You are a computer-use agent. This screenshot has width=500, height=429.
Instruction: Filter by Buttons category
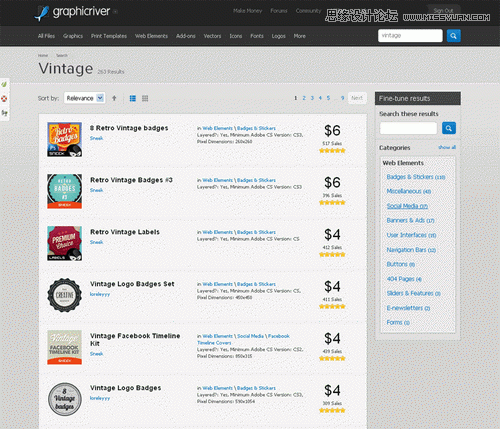401,264
